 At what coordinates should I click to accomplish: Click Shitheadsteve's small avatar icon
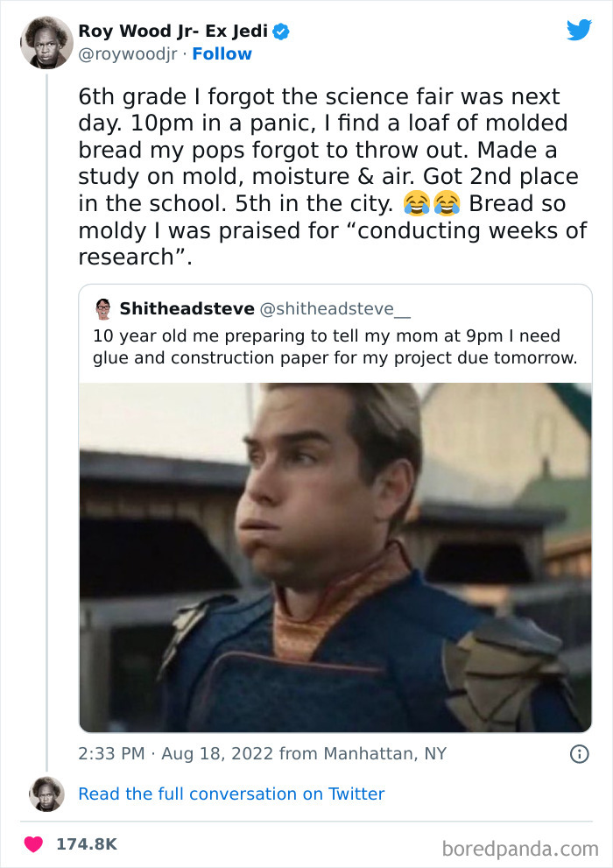[x=103, y=309]
